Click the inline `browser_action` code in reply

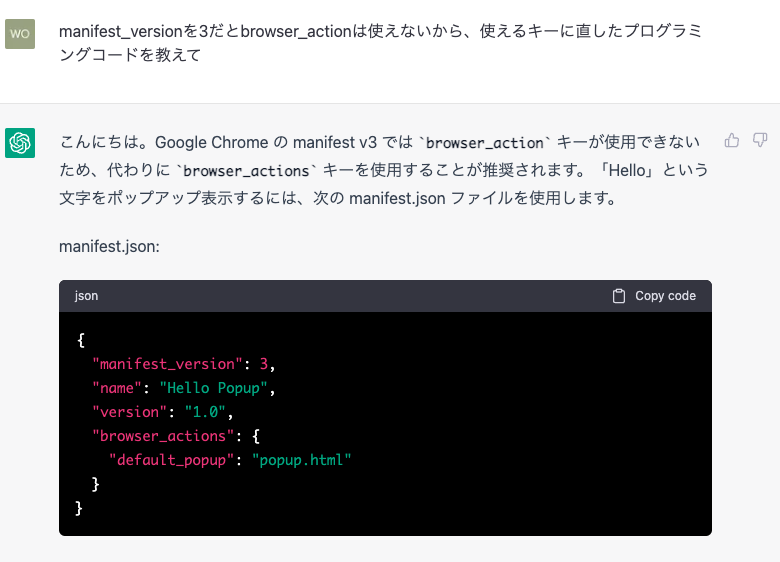pos(485,143)
